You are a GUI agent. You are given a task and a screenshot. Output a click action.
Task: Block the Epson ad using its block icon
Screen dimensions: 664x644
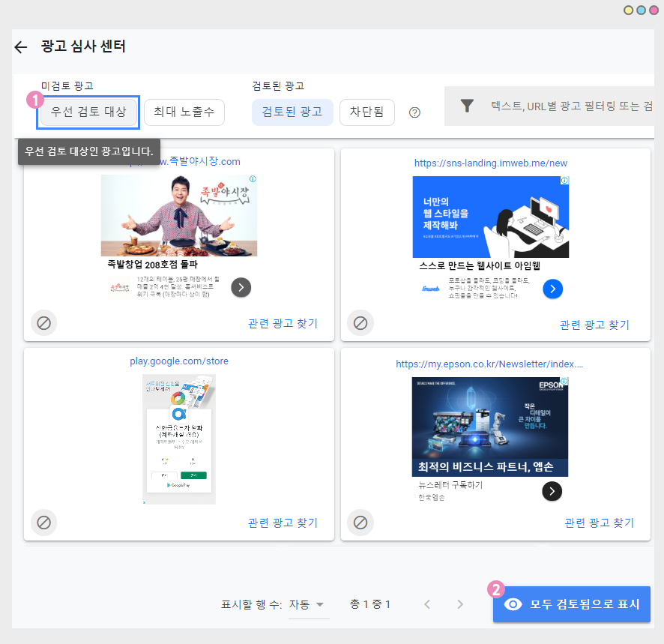pos(360,522)
